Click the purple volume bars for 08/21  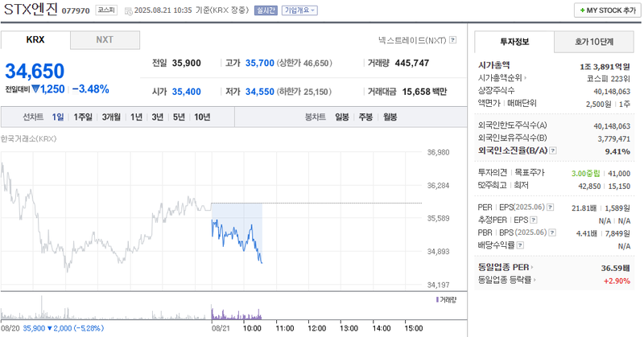tap(236, 314)
